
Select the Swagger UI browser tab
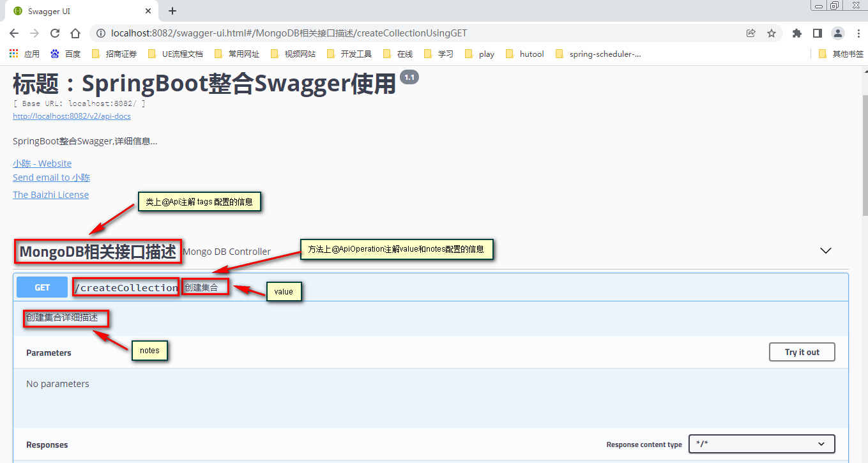click(82, 11)
